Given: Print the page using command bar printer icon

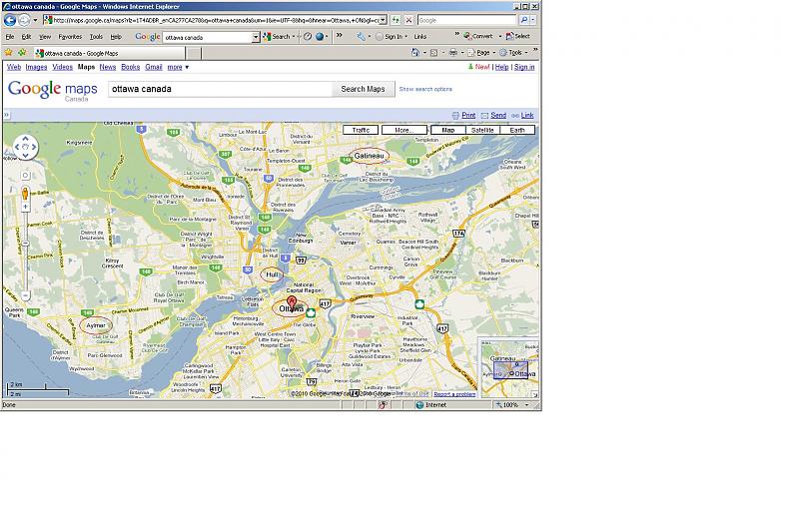Looking at the screenshot, I should point(452,53).
